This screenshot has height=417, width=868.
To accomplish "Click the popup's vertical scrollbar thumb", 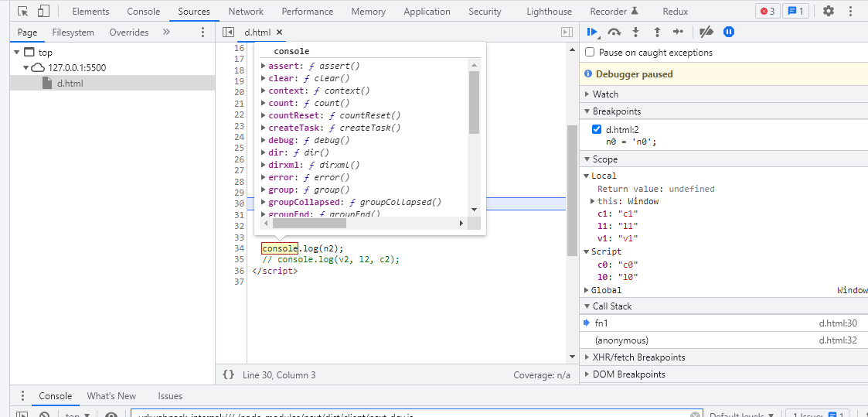I will pos(474,102).
